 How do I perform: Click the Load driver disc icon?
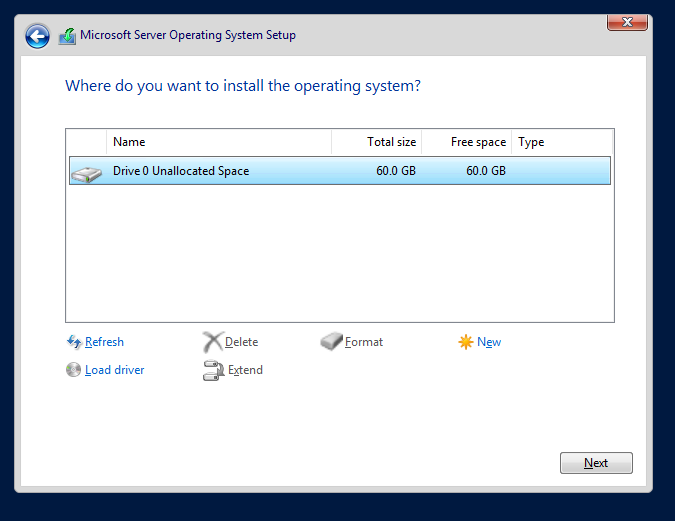[x=73, y=370]
